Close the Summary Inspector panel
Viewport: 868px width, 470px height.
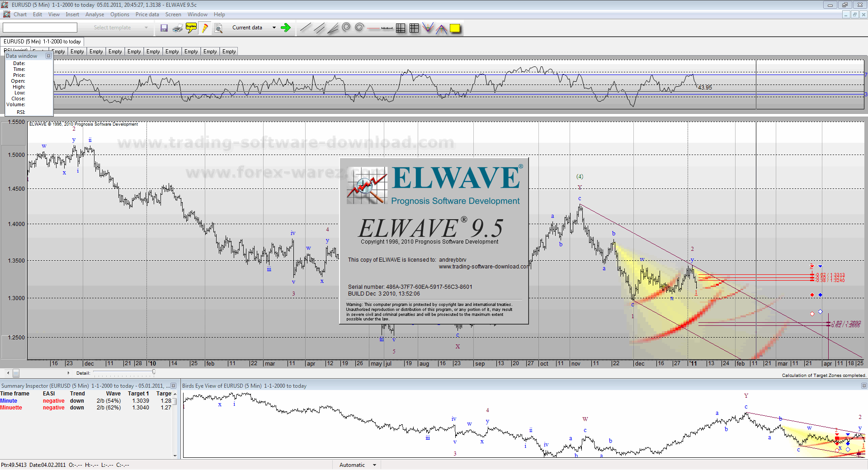[x=173, y=386]
